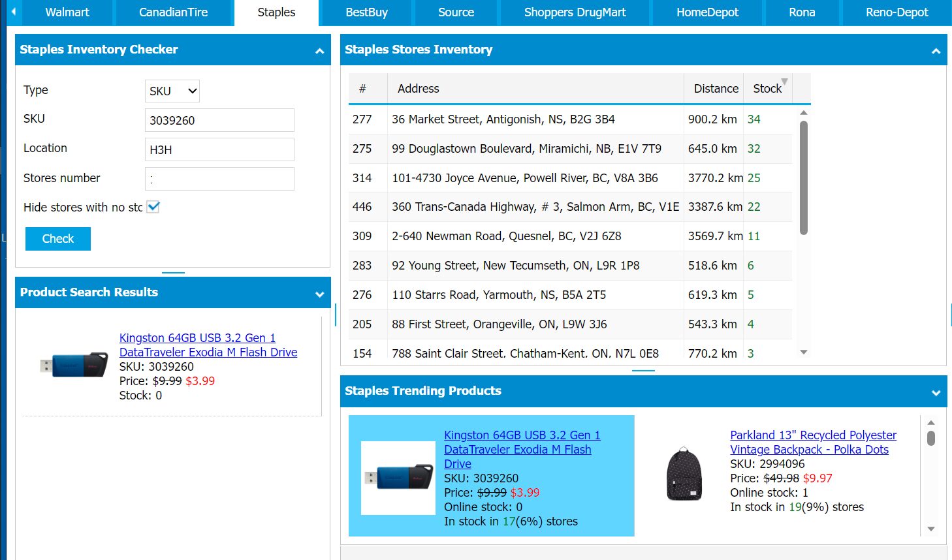
Task: Open Parkland Vintage Backpack Polka Dots link
Action: pyautogui.click(x=813, y=442)
